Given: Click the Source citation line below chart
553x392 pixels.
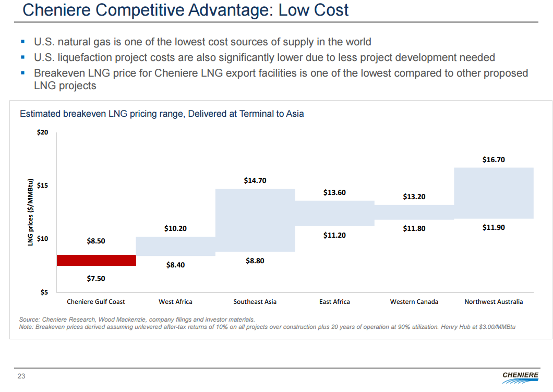Looking at the screenshot, I should [137, 319].
